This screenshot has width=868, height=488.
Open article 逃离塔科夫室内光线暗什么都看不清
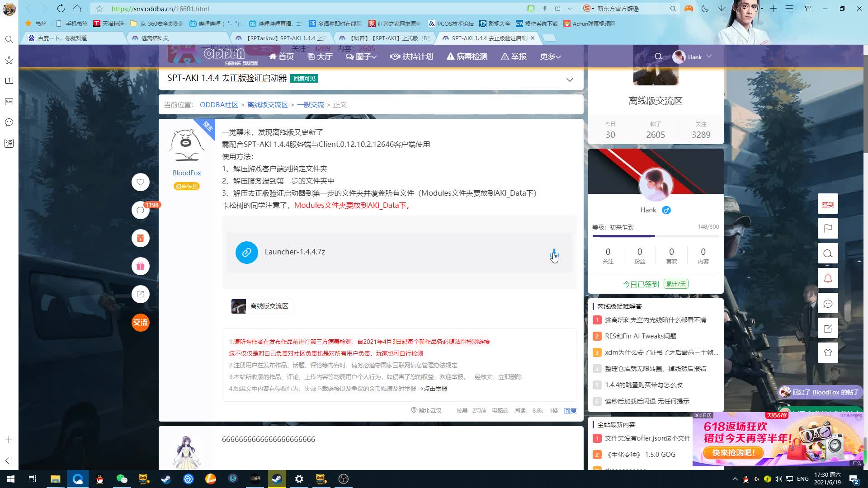click(x=656, y=320)
